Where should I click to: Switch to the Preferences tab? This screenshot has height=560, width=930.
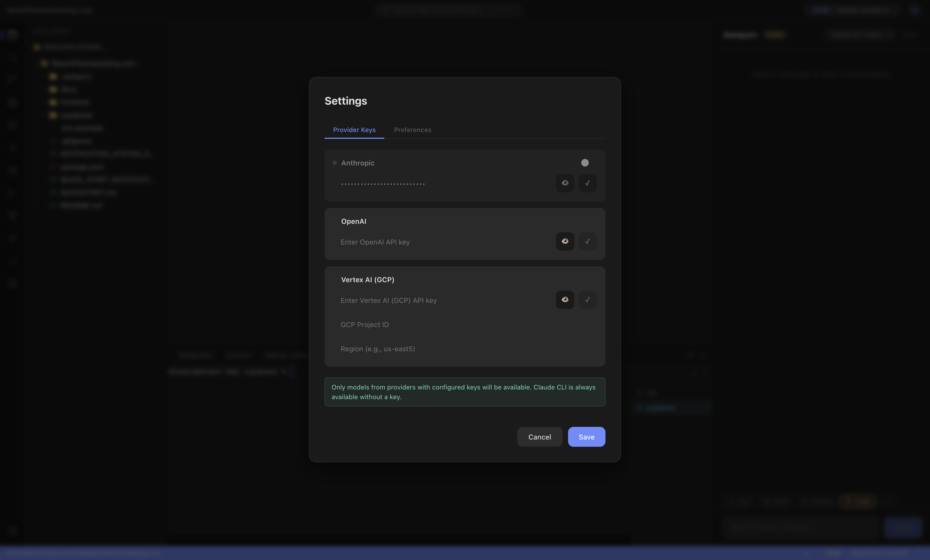[x=413, y=130]
